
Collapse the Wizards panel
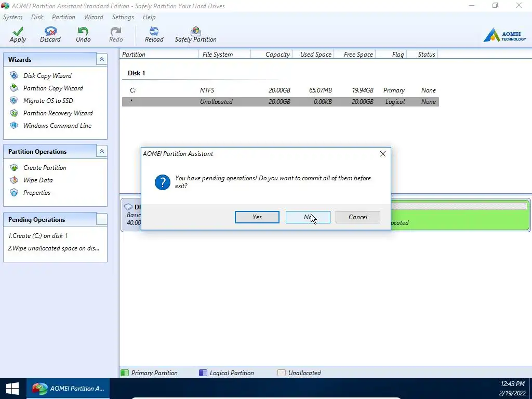point(101,59)
